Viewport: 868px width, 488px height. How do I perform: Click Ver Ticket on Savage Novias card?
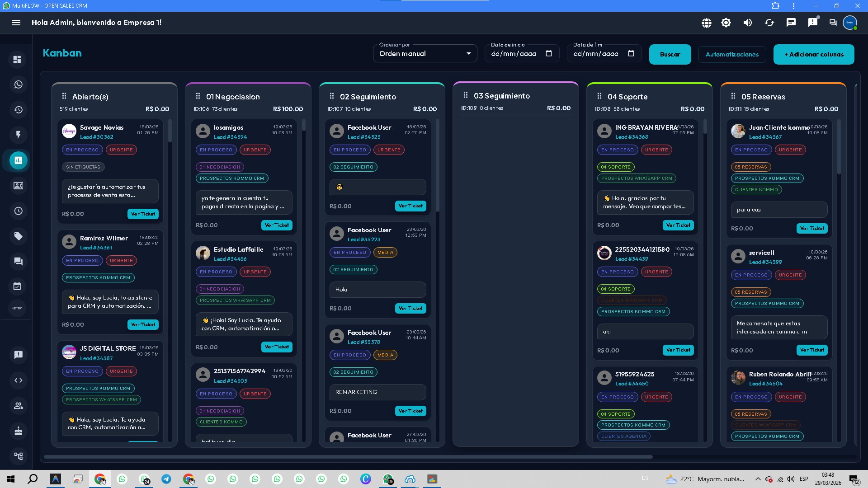[143, 214]
